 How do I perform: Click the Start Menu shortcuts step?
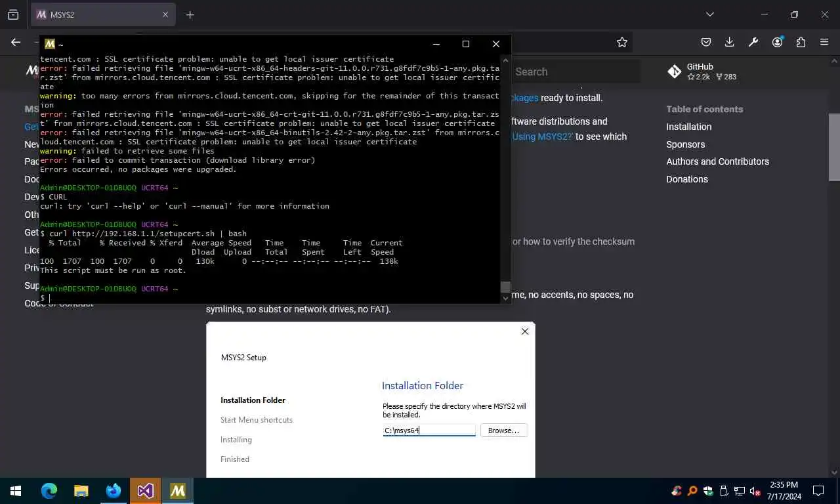257,420
